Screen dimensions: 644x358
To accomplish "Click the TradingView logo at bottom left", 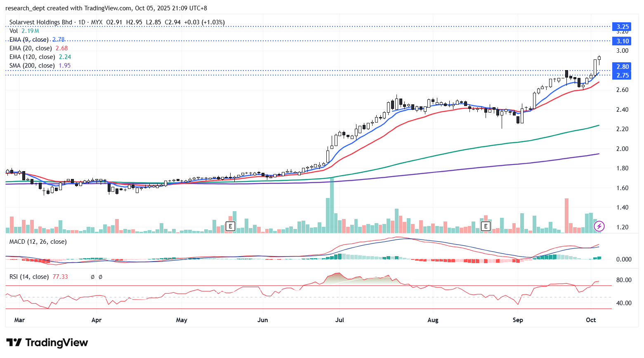I will pyautogui.click(x=47, y=343).
